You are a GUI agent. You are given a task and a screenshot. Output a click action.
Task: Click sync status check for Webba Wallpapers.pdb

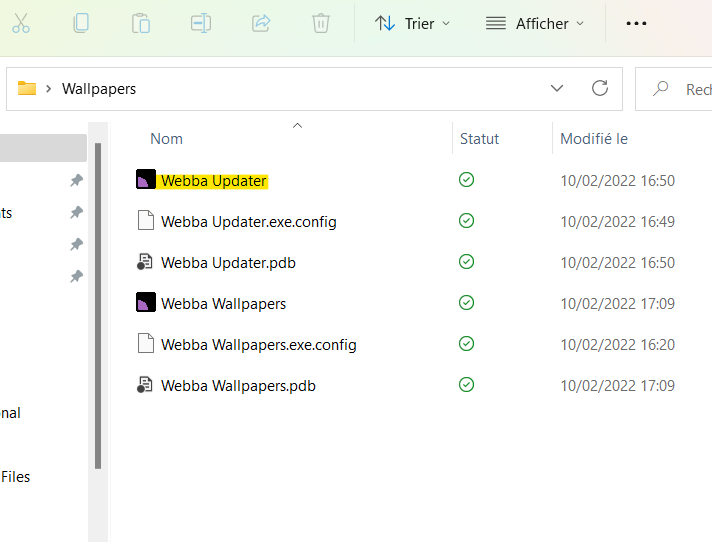click(x=466, y=384)
